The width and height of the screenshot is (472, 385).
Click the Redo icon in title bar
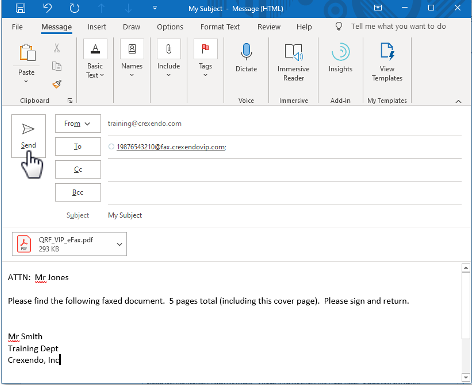pyautogui.click(x=74, y=8)
